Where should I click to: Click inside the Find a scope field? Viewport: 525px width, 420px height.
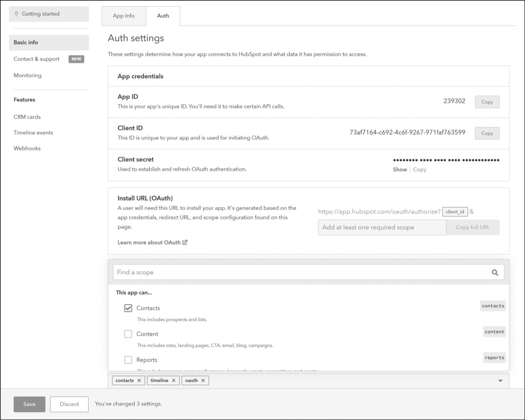(256, 272)
